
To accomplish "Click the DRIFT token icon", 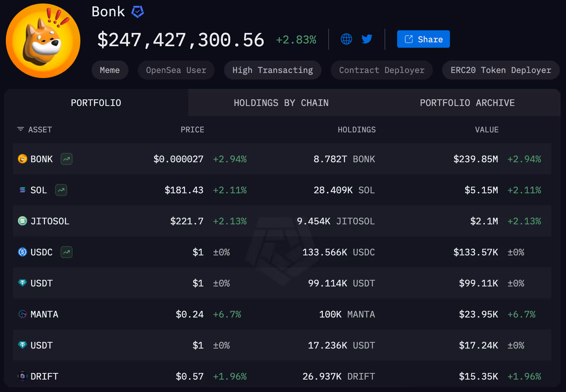I will point(23,376).
